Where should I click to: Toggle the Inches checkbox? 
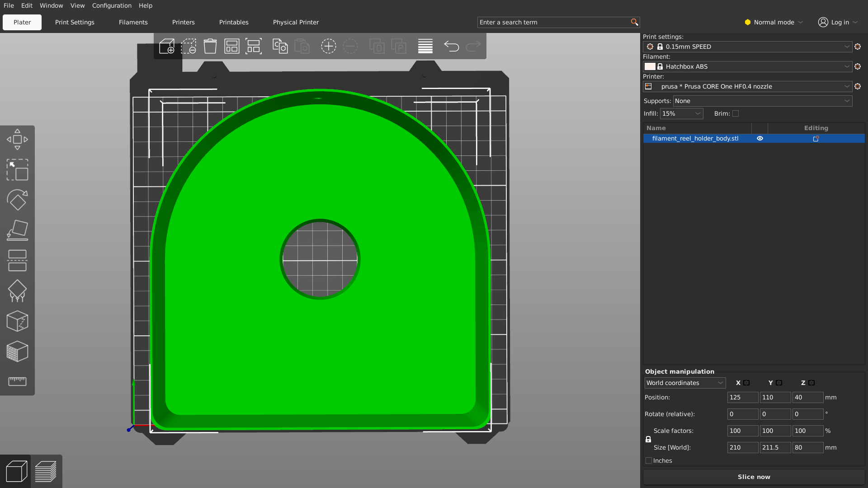point(649,460)
